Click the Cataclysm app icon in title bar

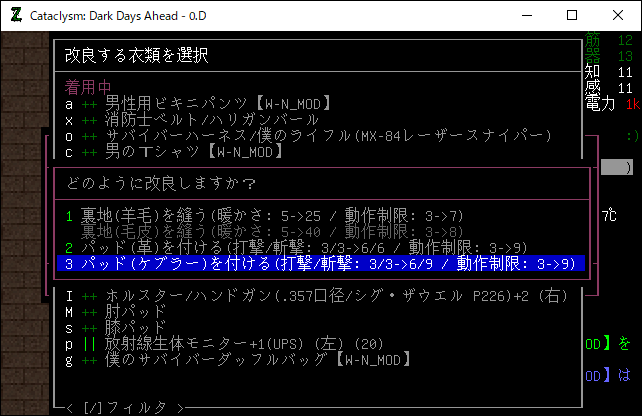[x=15, y=15]
